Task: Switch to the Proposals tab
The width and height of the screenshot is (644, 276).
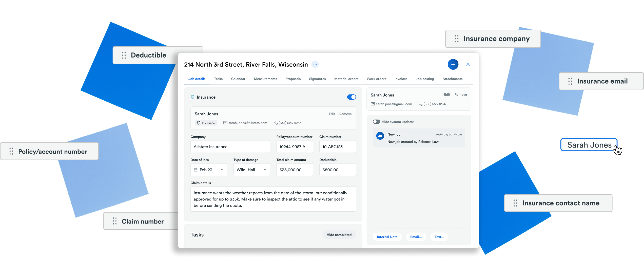Action: tap(293, 79)
